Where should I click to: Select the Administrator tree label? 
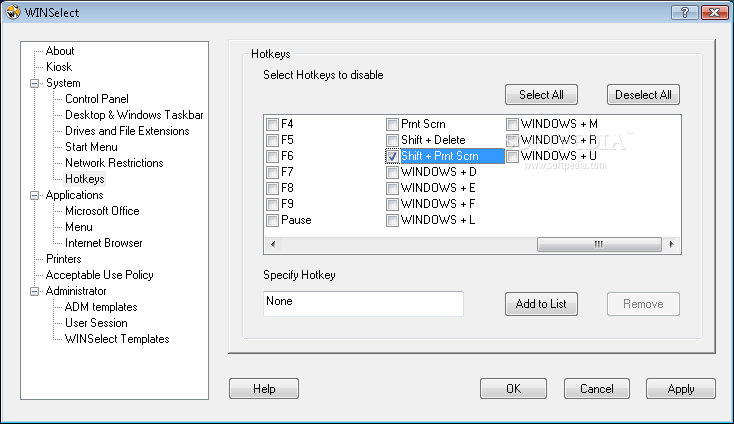tap(76, 291)
